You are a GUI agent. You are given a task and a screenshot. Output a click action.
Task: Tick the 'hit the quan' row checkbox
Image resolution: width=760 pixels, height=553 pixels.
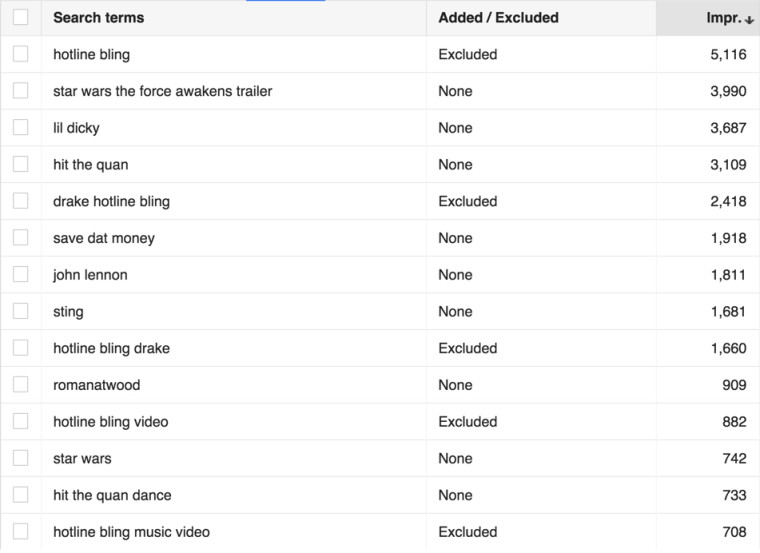(20, 164)
